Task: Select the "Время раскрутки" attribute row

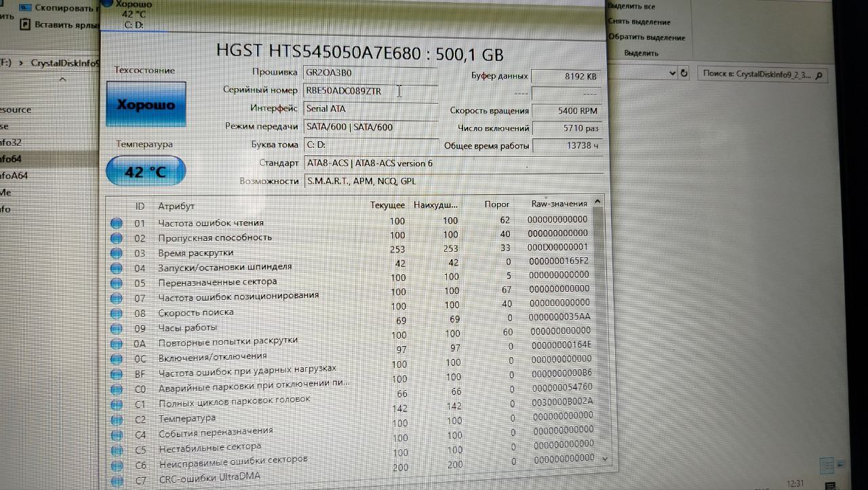Action: (350, 251)
